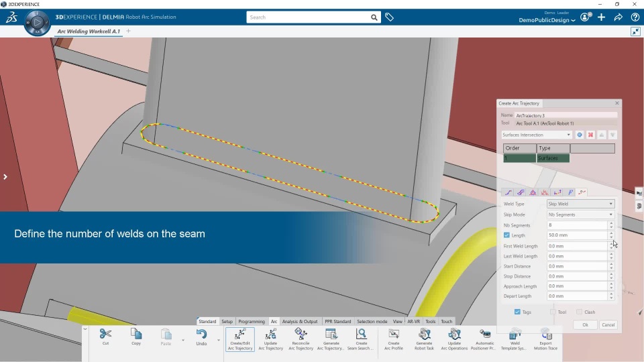
Task: Open the Analysis & Output tab
Action: click(300, 321)
